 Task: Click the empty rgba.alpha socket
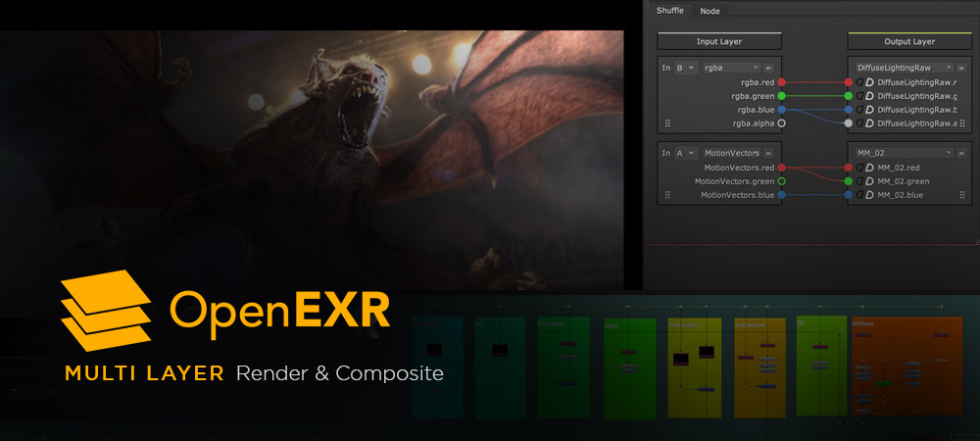point(781,123)
